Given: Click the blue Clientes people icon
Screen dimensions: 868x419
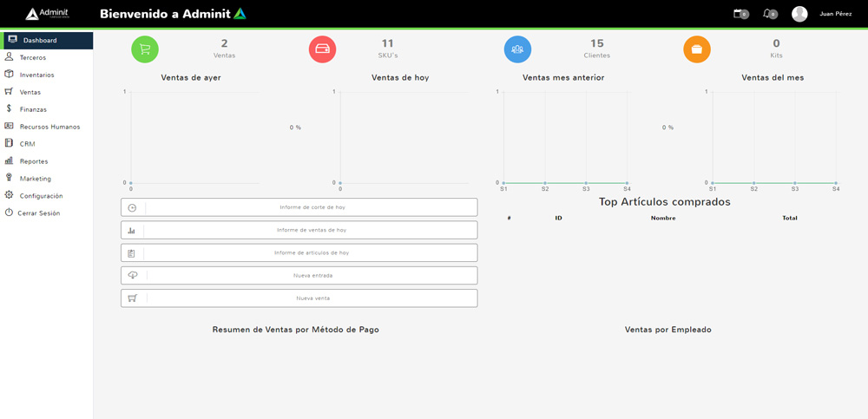Looking at the screenshot, I should click(517, 49).
